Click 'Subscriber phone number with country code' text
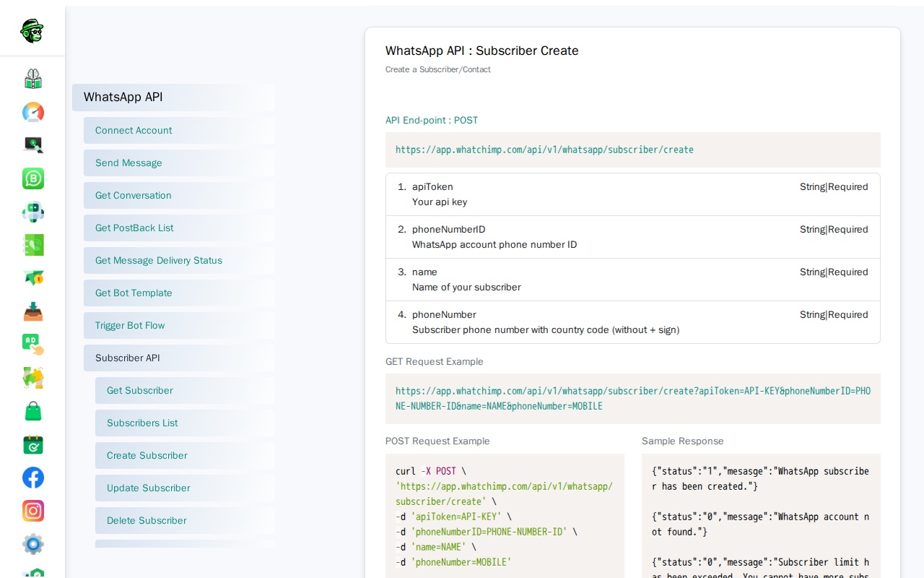This screenshot has width=924, height=578. point(546,330)
